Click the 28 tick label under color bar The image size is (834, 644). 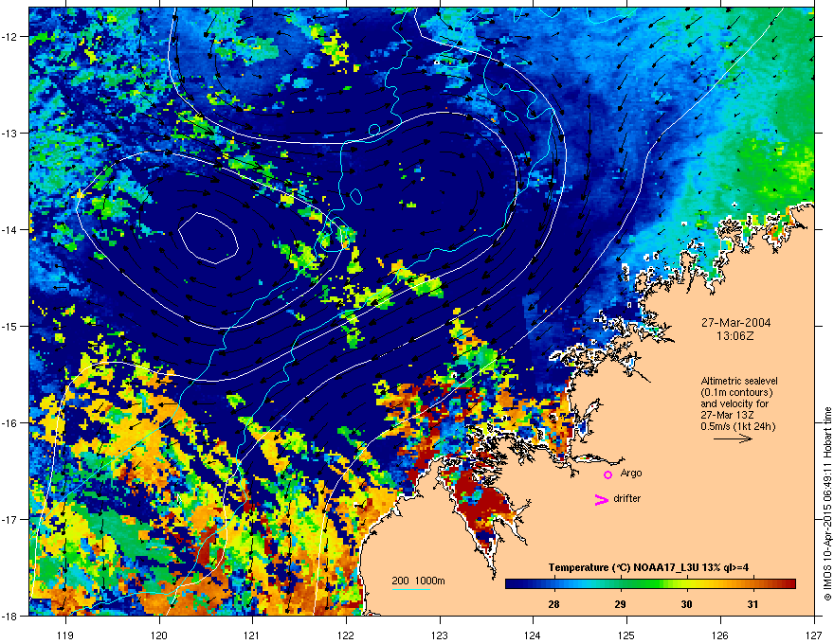coord(553,604)
